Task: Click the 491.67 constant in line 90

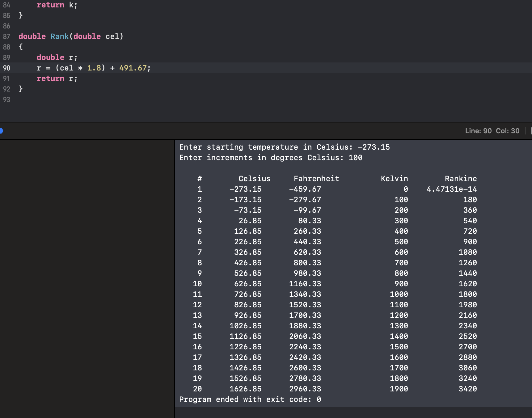Action: click(133, 68)
